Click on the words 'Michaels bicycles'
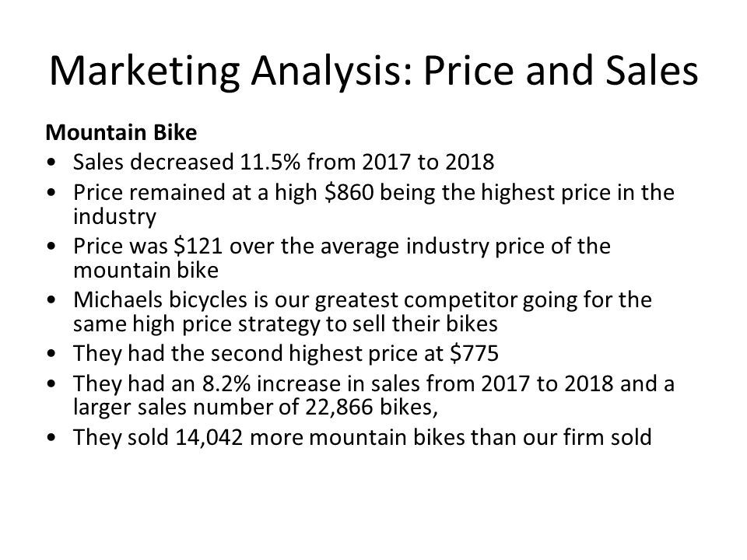This screenshot has height=560, width=747. click(x=160, y=300)
